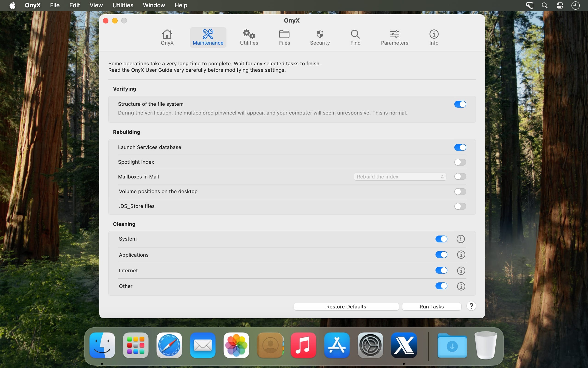The width and height of the screenshot is (588, 368).
Task: Open Rebuild the index dropdown
Action: [x=400, y=177]
